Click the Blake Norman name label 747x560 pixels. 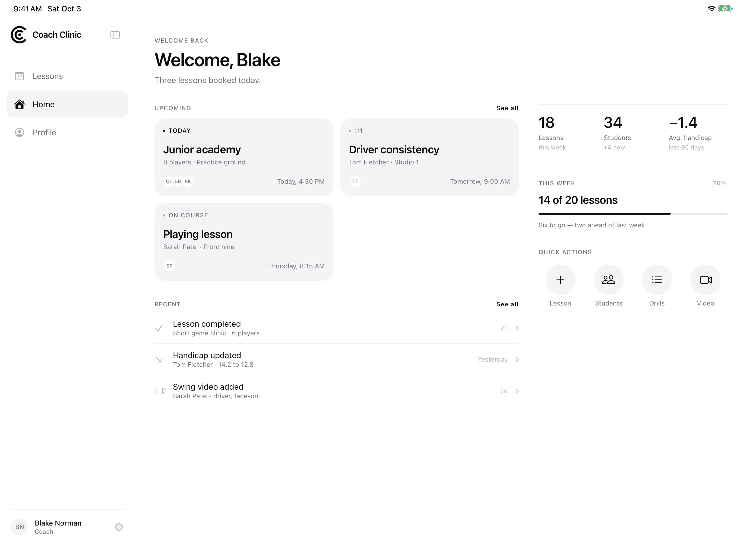[58, 523]
